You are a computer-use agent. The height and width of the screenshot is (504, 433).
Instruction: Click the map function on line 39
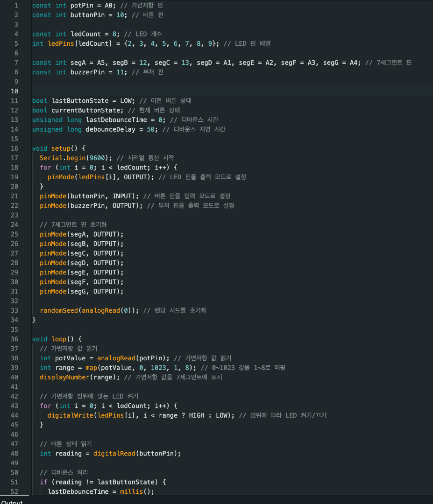(x=91, y=367)
